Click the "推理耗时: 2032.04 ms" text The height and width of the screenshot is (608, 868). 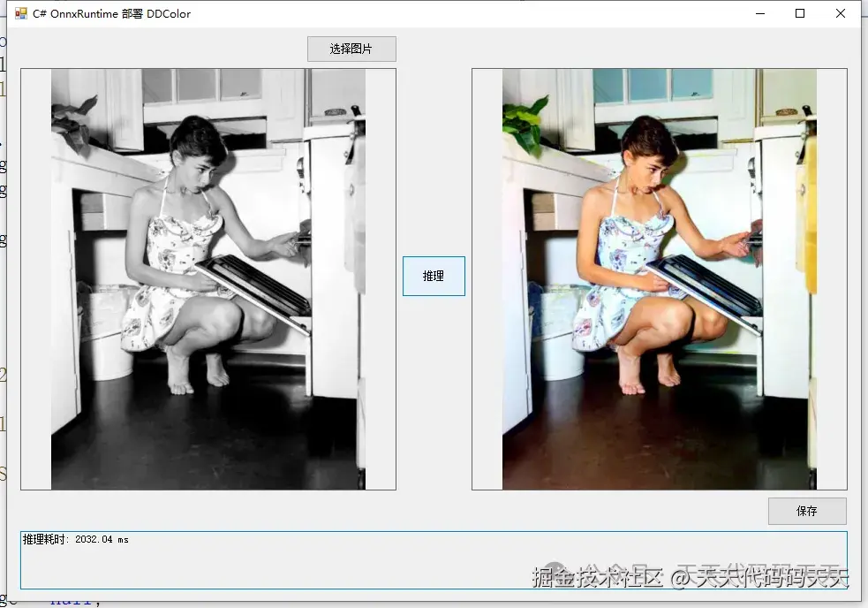[76, 539]
